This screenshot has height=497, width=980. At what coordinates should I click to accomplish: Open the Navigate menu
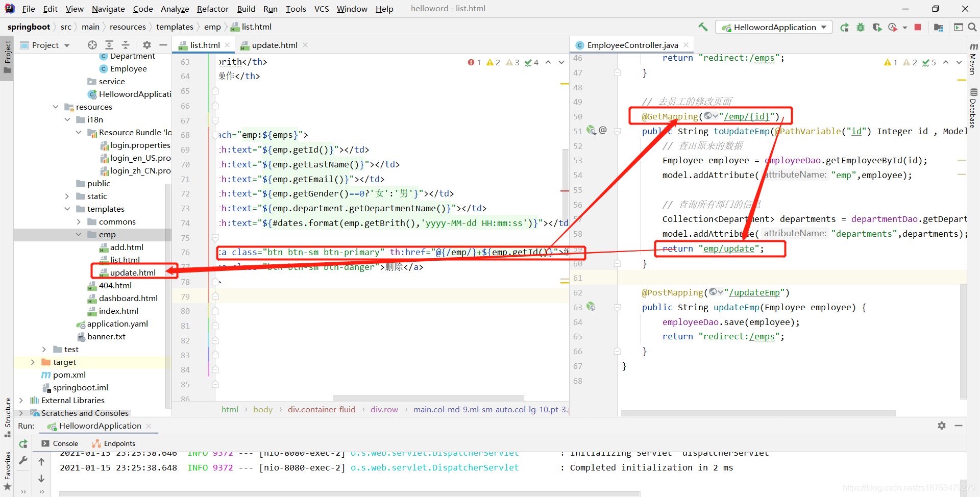(108, 9)
